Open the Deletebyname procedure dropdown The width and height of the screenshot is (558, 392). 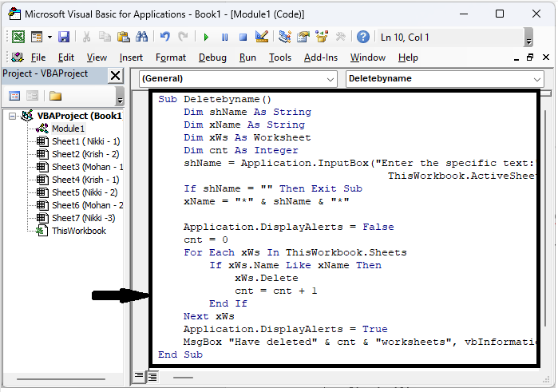[444, 79]
